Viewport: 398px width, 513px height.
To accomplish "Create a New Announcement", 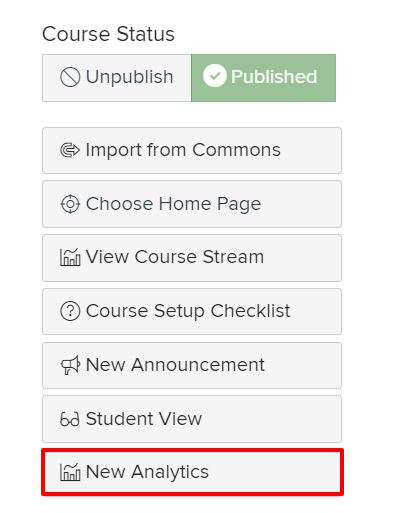I will coord(192,365).
